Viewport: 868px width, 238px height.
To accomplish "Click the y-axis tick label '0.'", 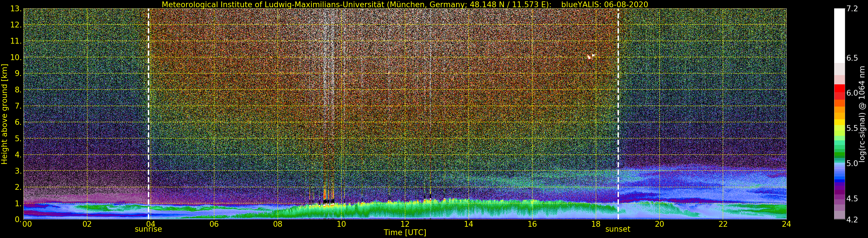I will [19, 219].
